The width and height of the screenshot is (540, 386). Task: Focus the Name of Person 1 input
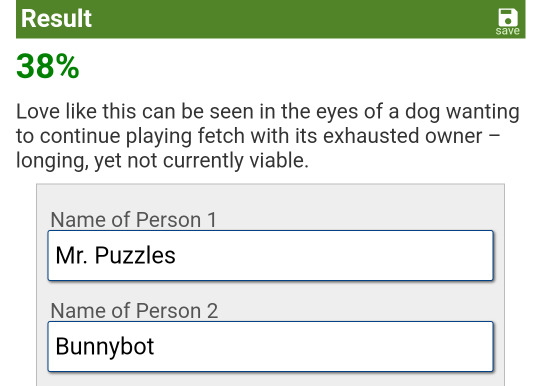click(270, 255)
